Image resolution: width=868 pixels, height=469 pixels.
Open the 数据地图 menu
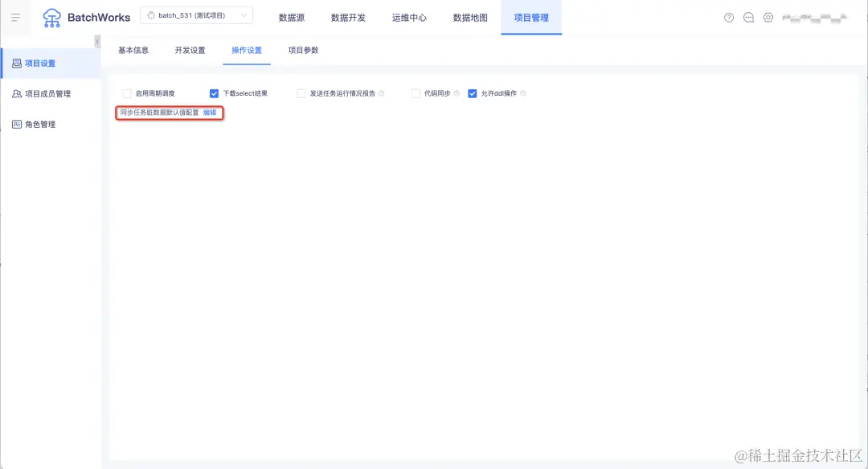470,18
